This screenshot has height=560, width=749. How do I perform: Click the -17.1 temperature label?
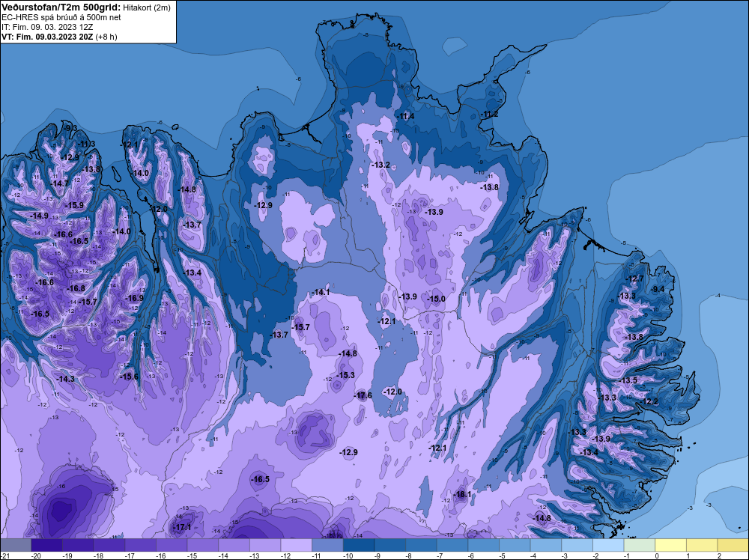(182, 528)
